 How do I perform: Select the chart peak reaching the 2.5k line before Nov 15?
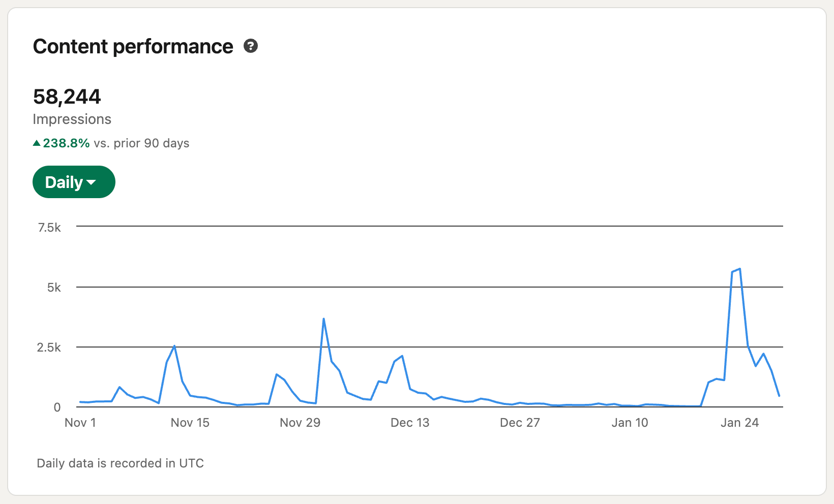(x=174, y=346)
